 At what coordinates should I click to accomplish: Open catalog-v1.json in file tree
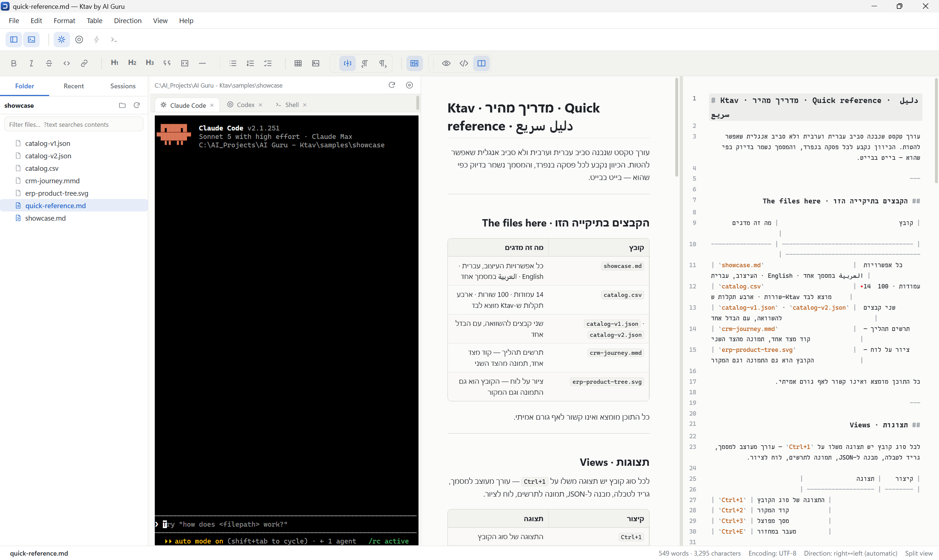[x=74, y=143]
